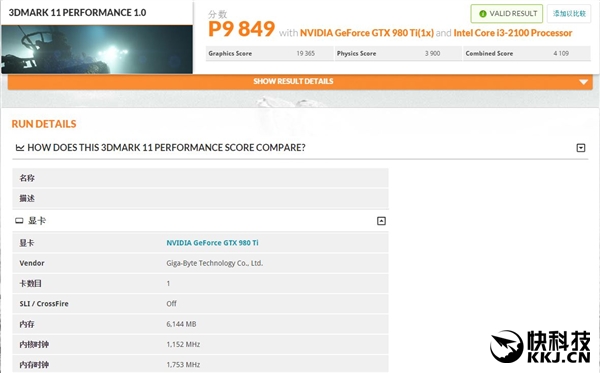
Task: Click the monitor icon beside 显卡 heading
Action: 19,221
